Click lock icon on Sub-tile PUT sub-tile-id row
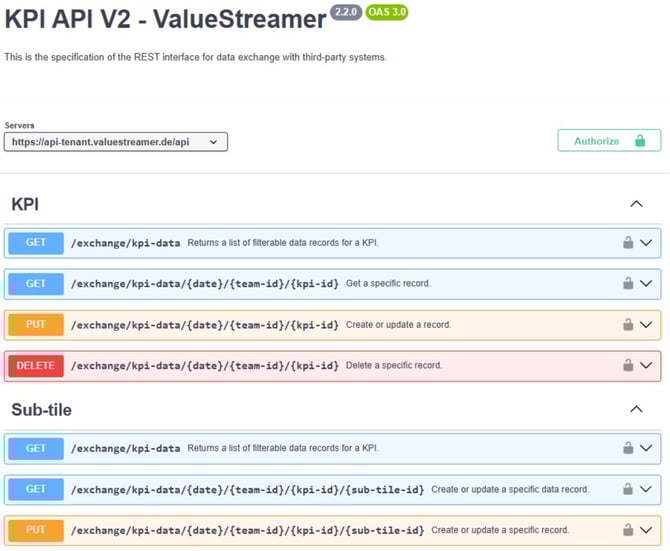Image resolution: width=670 pixels, height=551 pixels. pos(628,530)
